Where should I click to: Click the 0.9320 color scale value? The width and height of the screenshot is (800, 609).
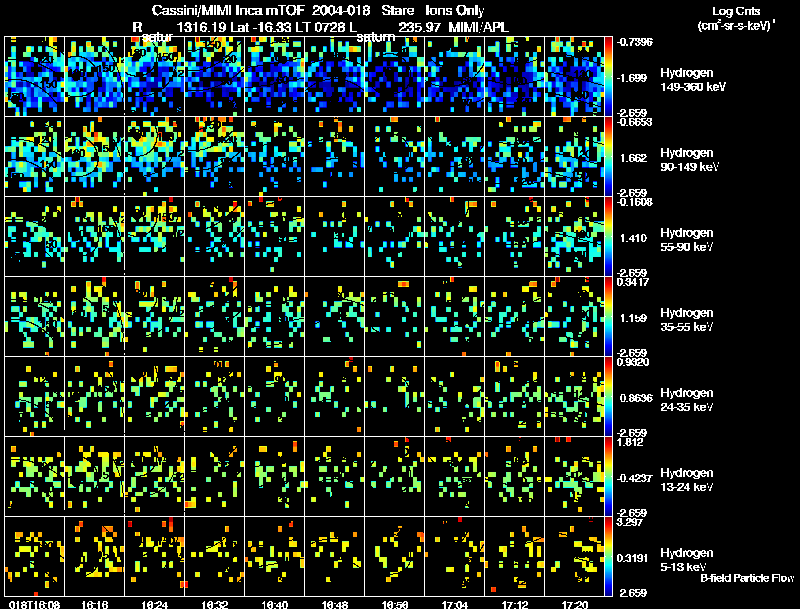tap(633, 362)
